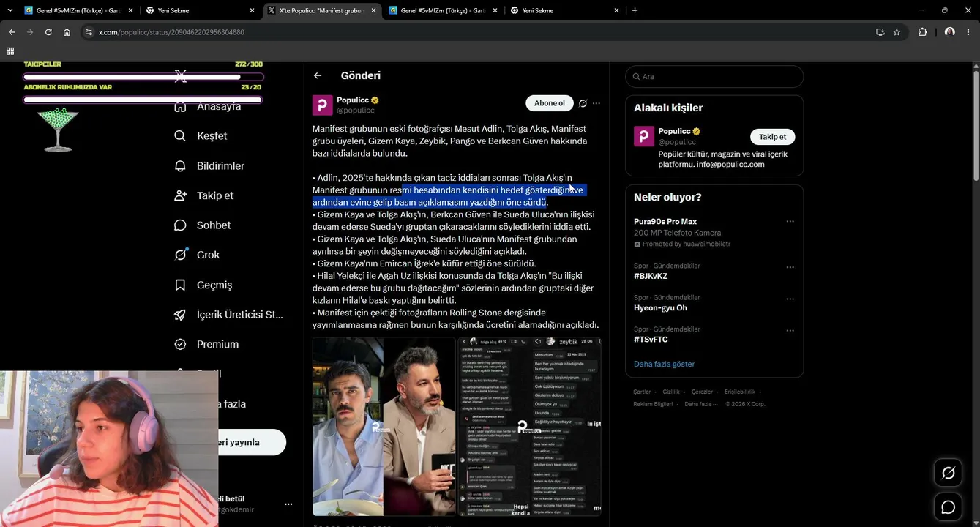Click the @populicc handle in post header
The width and height of the screenshot is (980, 527).
356,111
